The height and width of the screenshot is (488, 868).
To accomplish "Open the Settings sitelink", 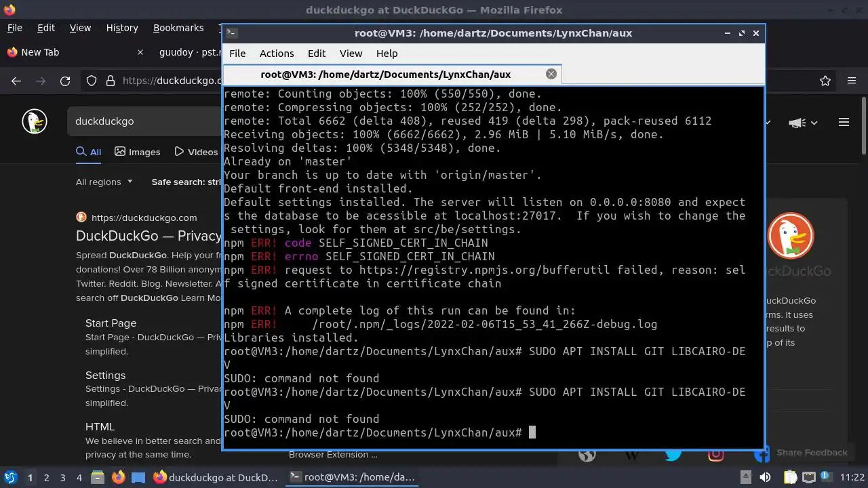I will click(105, 375).
